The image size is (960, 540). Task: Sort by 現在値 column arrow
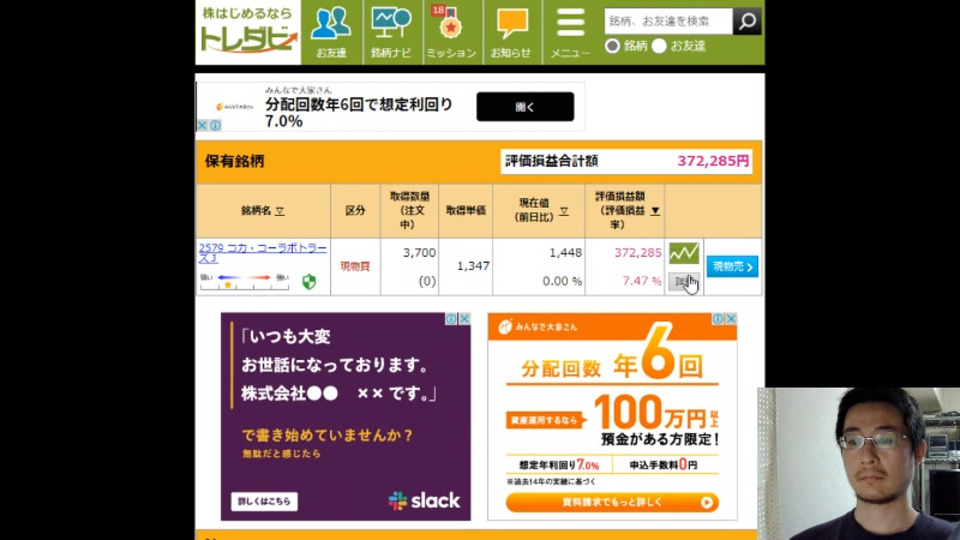click(564, 211)
